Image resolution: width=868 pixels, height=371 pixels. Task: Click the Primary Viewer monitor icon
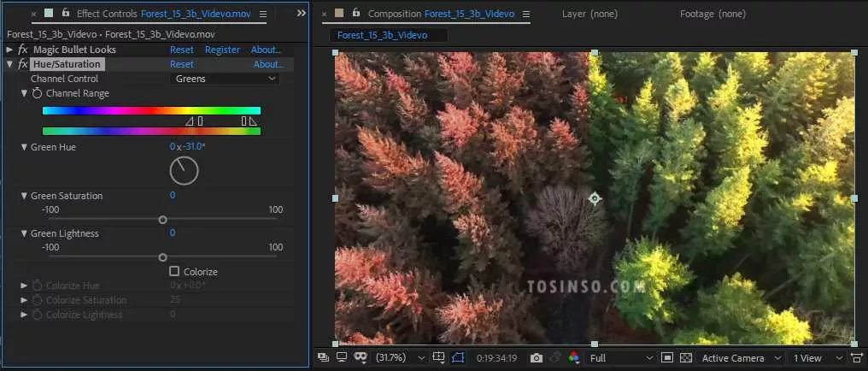pyautogui.click(x=342, y=357)
